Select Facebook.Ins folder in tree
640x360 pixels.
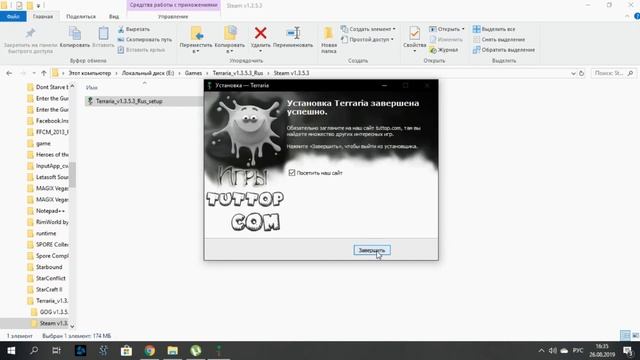click(x=47, y=121)
